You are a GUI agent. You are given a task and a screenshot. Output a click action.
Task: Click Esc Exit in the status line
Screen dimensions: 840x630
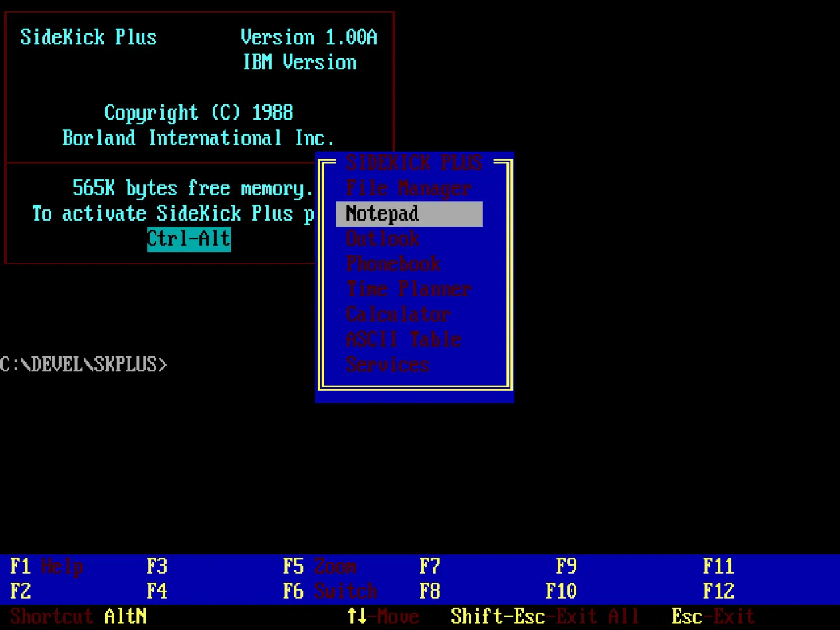713,617
